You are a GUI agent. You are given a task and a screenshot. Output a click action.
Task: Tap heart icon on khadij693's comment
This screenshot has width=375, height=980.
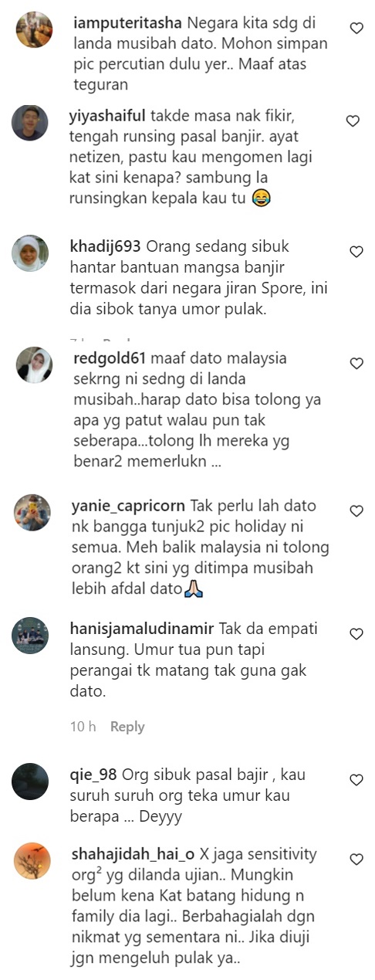coord(356,252)
